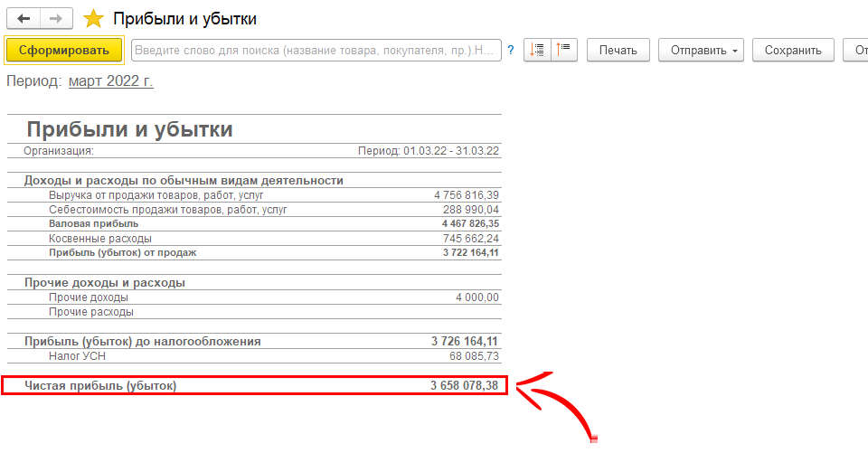Image resolution: width=868 pixels, height=472 pixels.
Task: Click the Чистая прибыль total 3 658 078,38
Action: (x=463, y=386)
